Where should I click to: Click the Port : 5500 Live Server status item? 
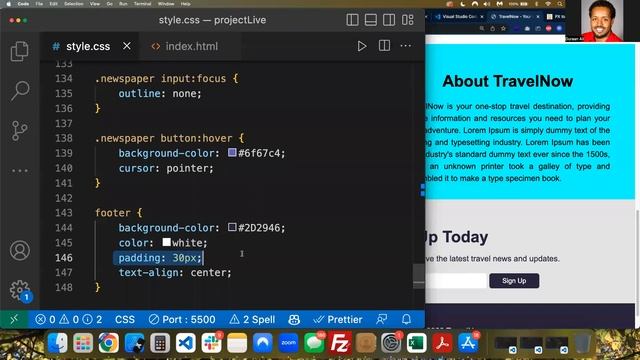pyautogui.click(x=182, y=319)
